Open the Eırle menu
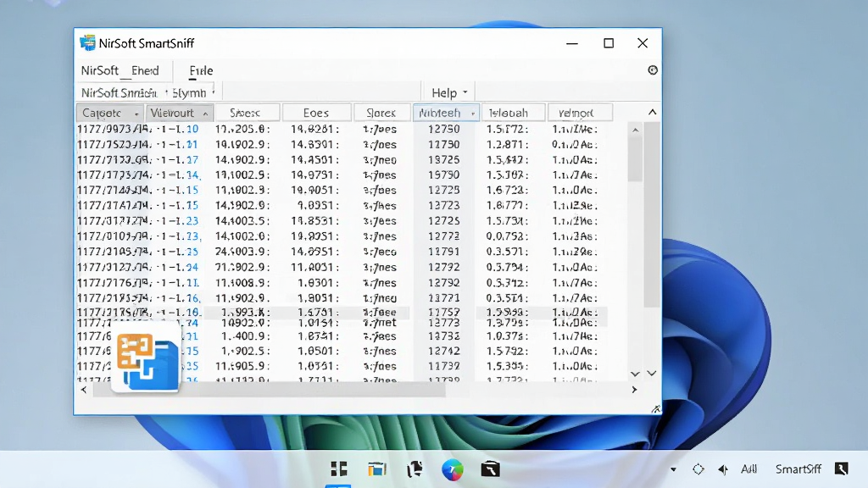Image resolution: width=868 pixels, height=488 pixels. 201,71
